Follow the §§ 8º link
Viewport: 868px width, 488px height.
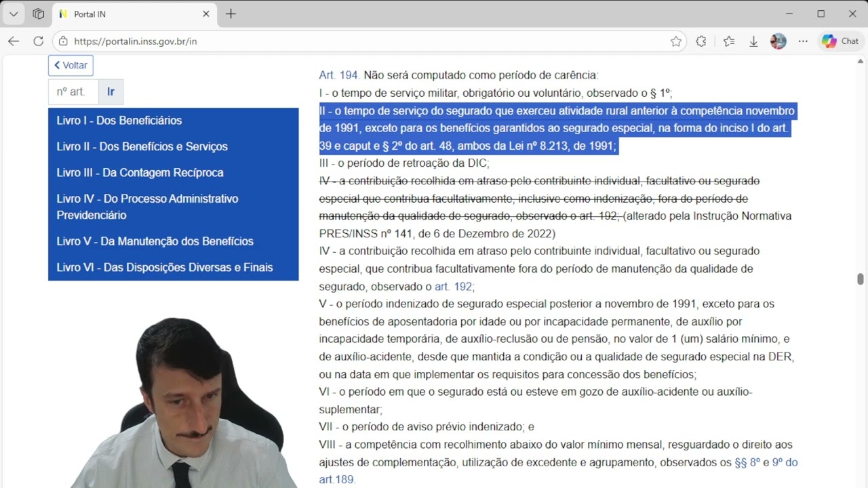coord(747,462)
